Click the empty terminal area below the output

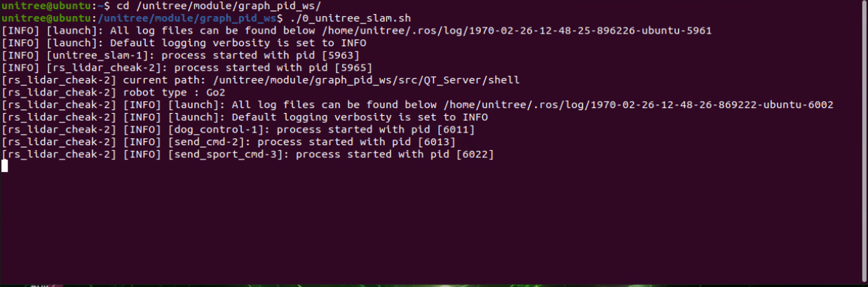coord(435,225)
